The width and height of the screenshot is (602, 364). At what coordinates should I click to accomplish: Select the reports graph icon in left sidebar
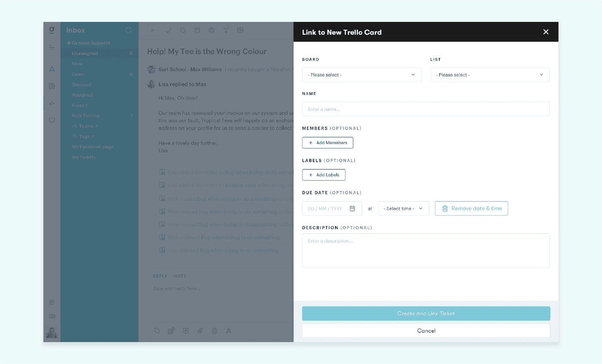(52, 103)
